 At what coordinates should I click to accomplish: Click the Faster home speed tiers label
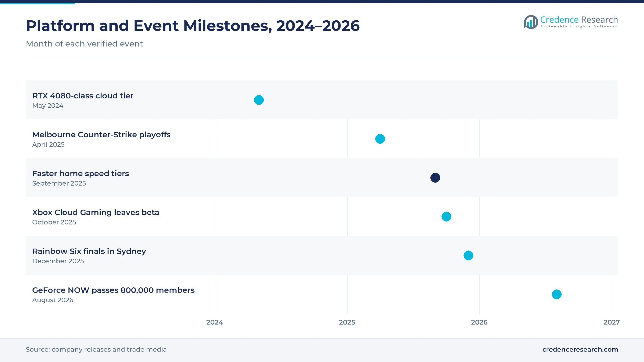point(80,173)
